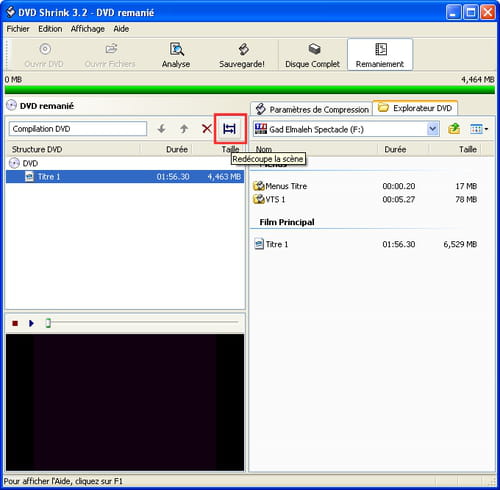The image size is (500, 490).
Task: Click the go up folder icon
Action: (454, 129)
